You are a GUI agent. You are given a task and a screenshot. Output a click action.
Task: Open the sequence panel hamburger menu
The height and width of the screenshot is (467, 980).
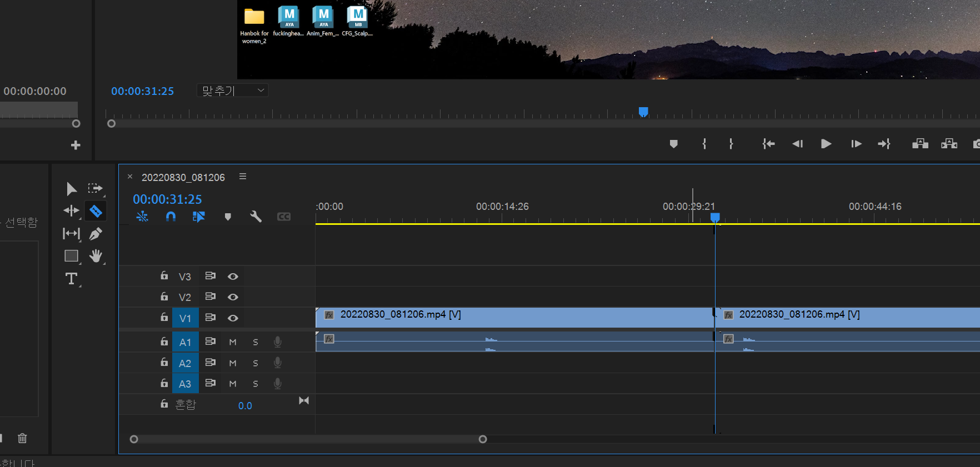click(243, 177)
